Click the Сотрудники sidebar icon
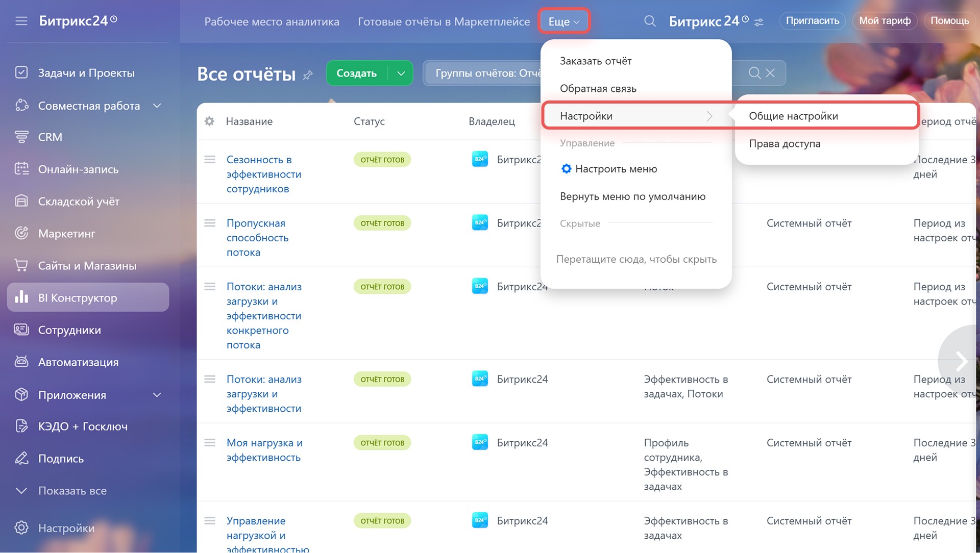This screenshot has width=980, height=553. tap(21, 330)
